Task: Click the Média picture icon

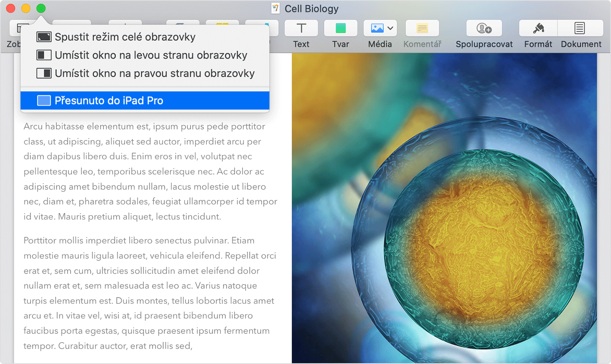Action: 377,29
